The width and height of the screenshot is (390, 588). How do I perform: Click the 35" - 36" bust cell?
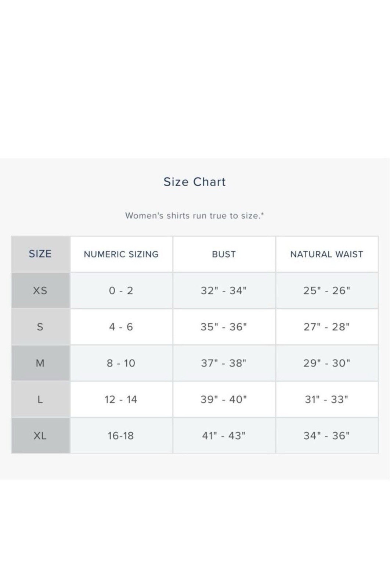224,327
